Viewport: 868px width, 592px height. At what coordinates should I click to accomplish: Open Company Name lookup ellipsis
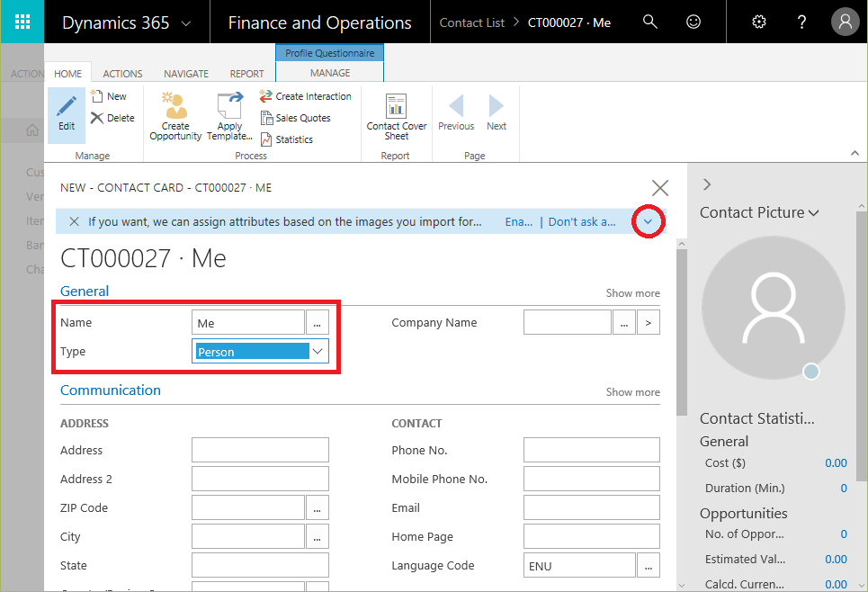[624, 322]
